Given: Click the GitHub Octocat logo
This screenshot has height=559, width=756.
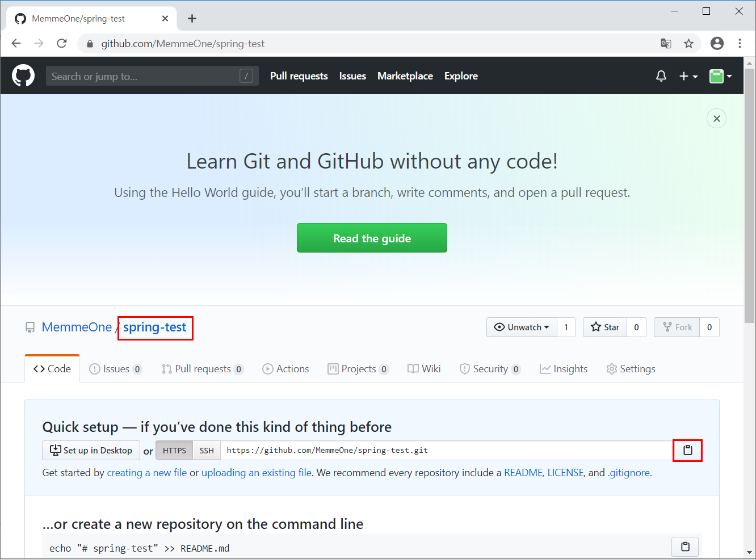Looking at the screenshot, I should 23,75.
